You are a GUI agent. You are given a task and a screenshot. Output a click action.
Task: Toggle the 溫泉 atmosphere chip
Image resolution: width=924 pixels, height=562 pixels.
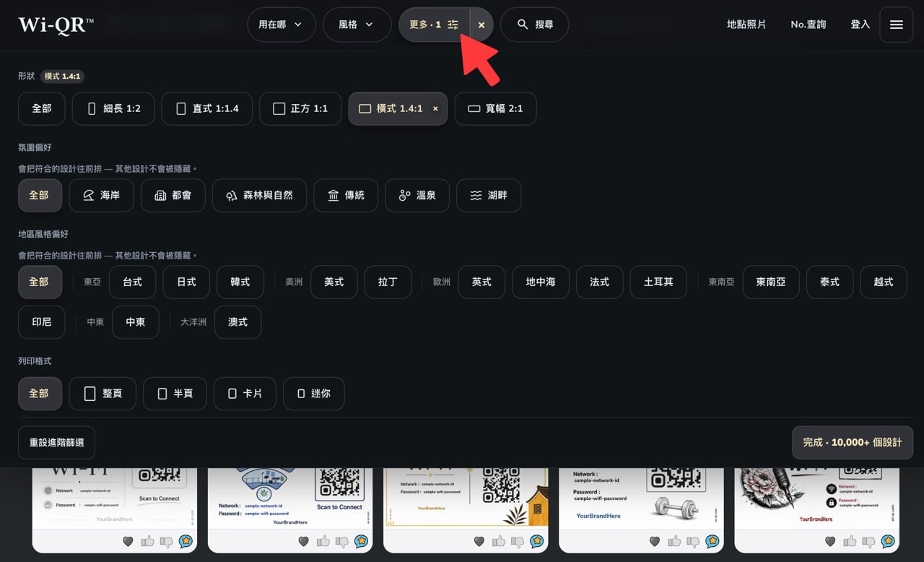click(x=417, y=195)
